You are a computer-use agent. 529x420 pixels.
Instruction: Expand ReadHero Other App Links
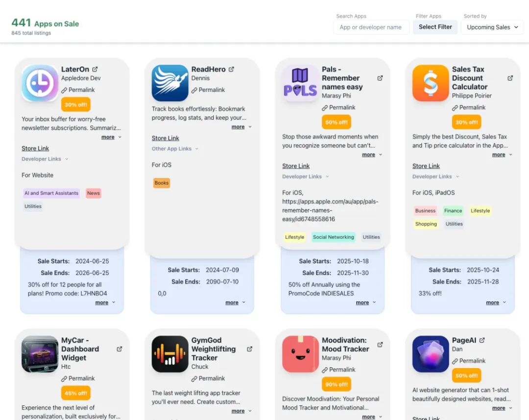coord(175,149)
